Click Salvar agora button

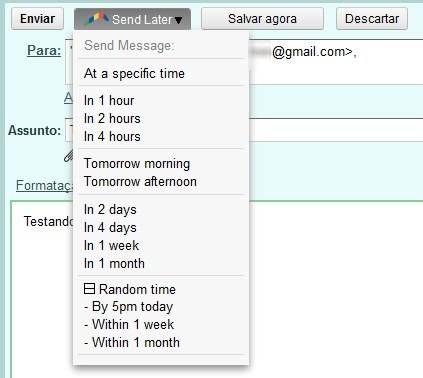point(262,19)
